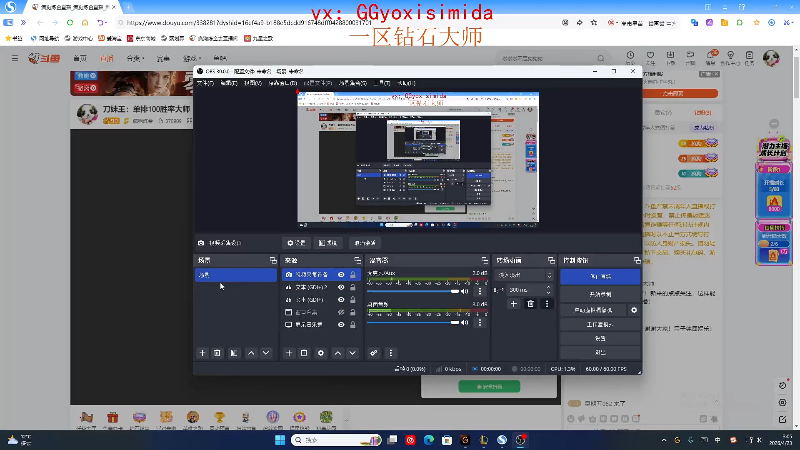Increase the transition duration with the up stepper
800x450 pixels.
click(x=548, y=287)
